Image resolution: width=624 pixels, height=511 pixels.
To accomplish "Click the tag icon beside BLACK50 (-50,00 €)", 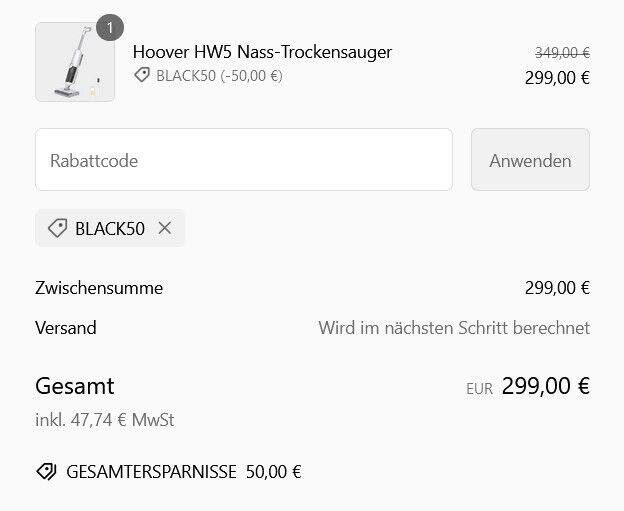I will click(142, 75).
